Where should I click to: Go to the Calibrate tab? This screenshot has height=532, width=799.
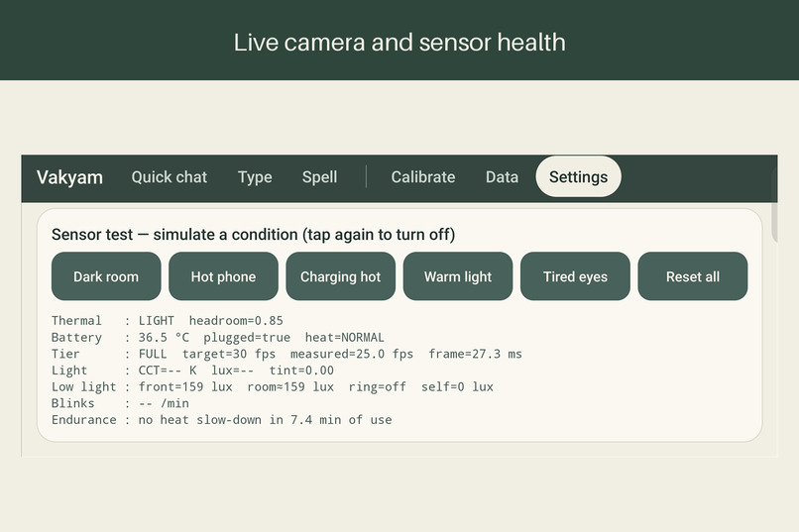pos(423,176)
